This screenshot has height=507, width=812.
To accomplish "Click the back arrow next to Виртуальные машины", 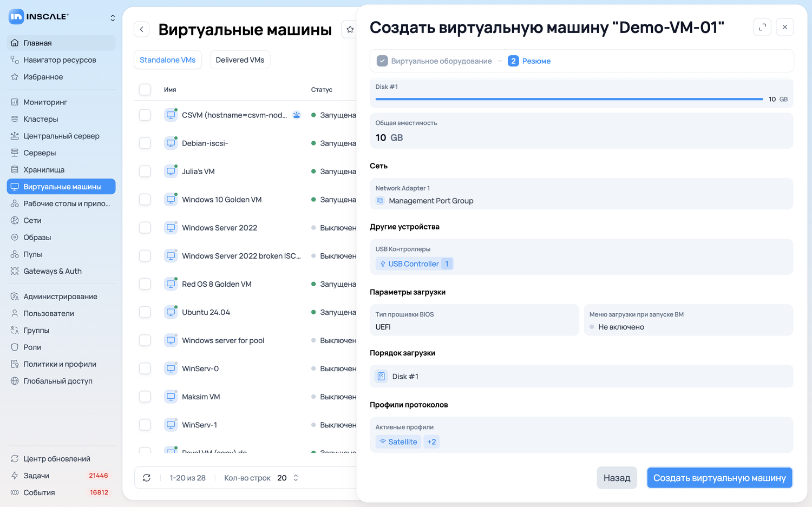I will point(142,29).
